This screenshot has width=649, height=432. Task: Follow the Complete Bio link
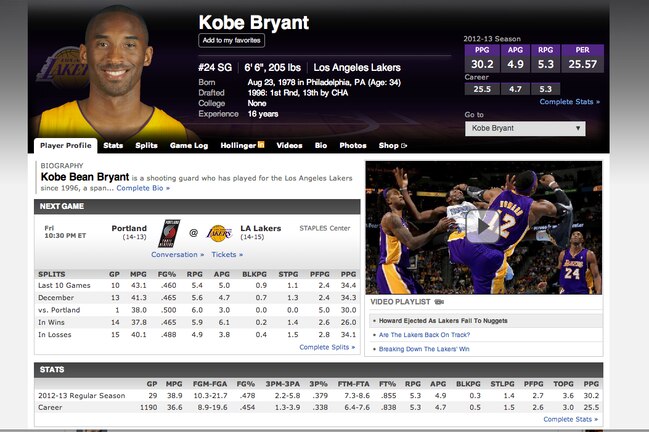point(143,188)
